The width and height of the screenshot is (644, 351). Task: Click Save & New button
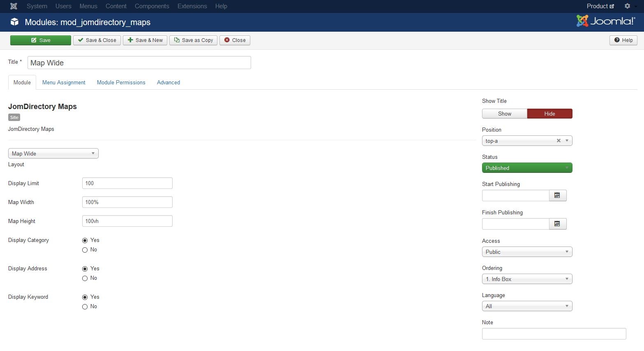pyautogui.click(x=145, y=40)
